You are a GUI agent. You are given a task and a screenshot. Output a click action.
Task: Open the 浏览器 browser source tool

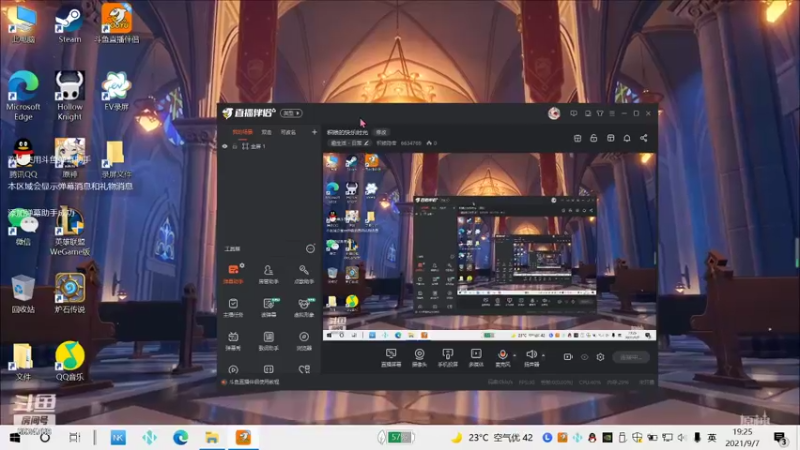click(x=304, y=340)
